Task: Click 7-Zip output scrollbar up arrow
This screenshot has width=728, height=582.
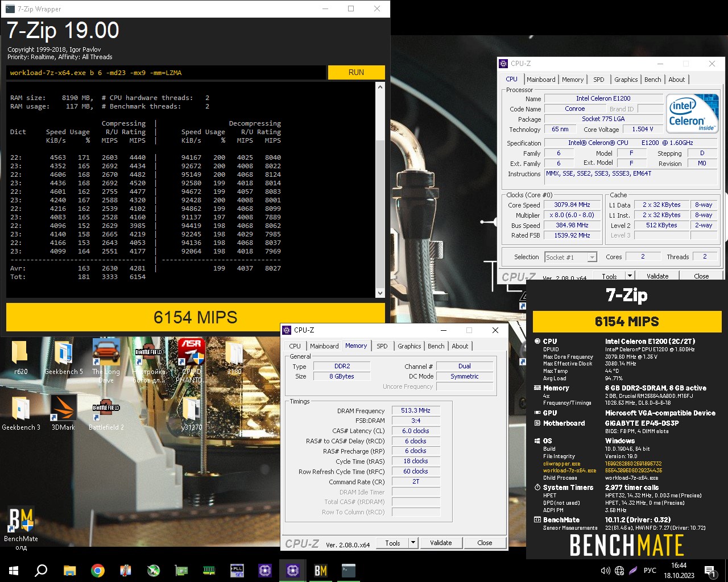Action: (380, 87)
